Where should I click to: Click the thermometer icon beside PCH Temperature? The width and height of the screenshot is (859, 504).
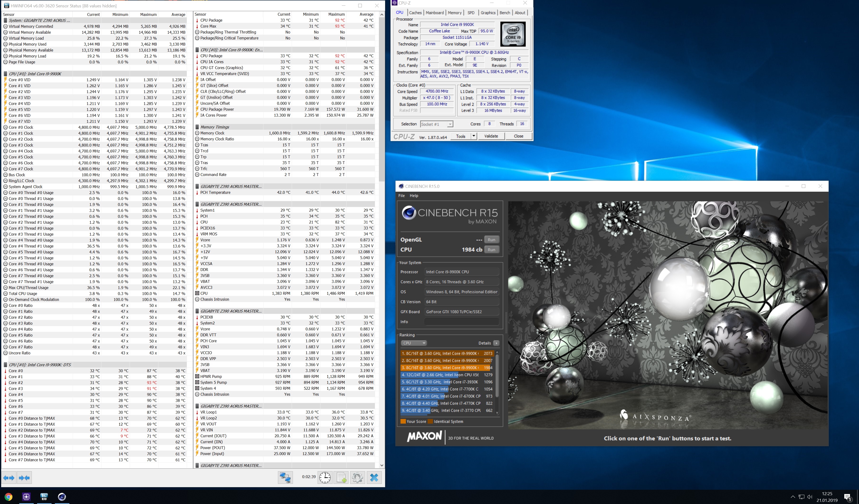[197, 193]
